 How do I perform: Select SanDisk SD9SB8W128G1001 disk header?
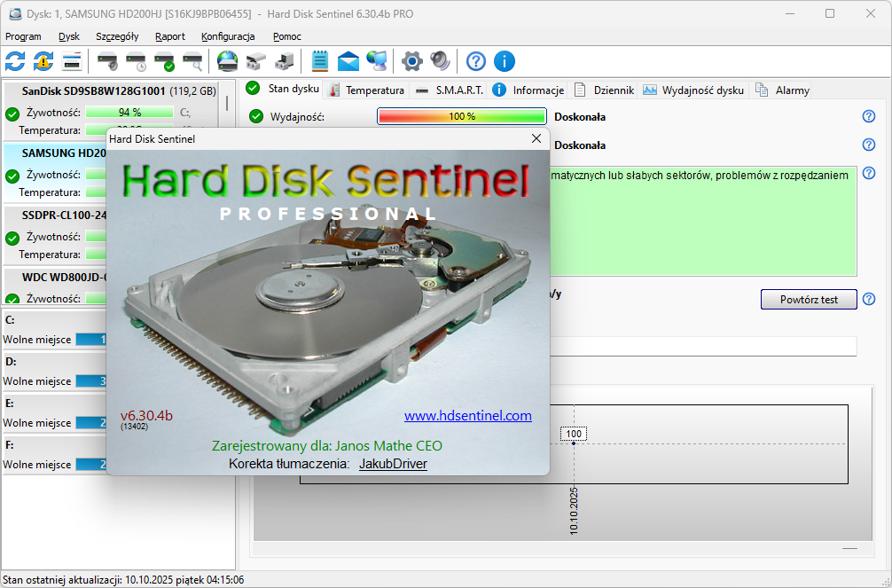pos(118,91)
